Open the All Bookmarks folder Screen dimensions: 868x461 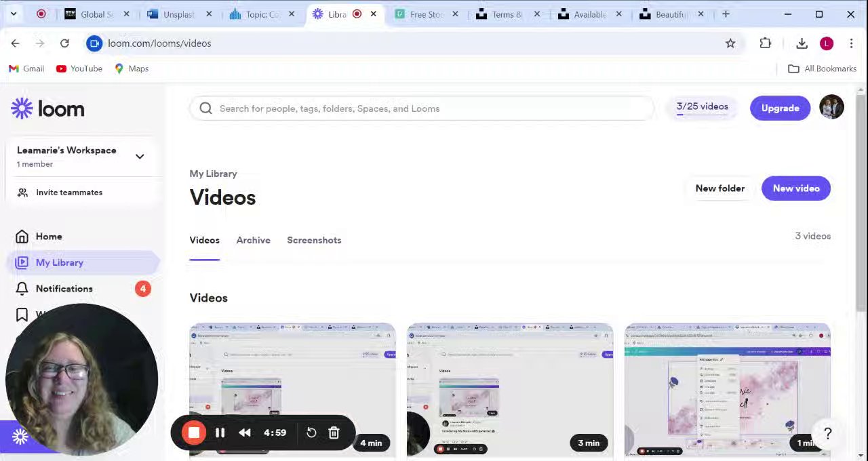tap(822, 68)
